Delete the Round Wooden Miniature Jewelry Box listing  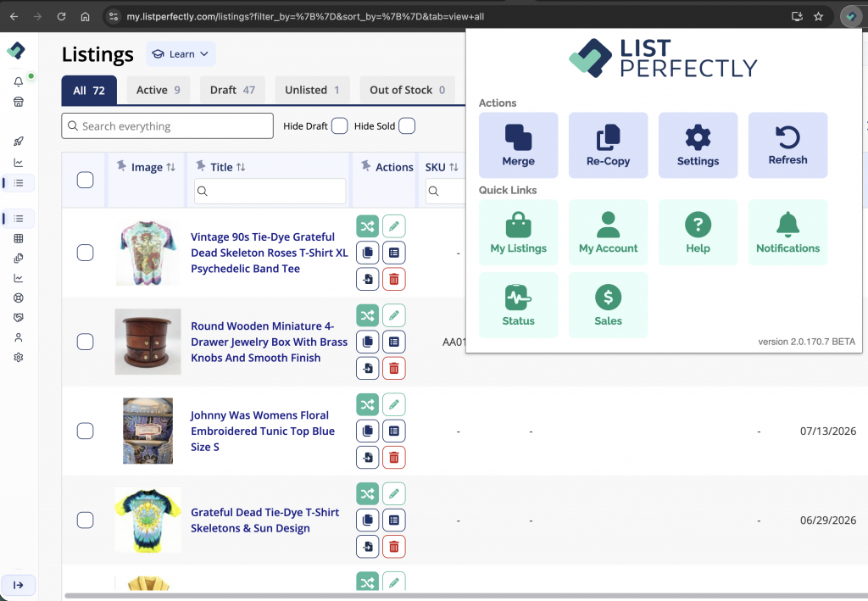[x=393, y=368]
